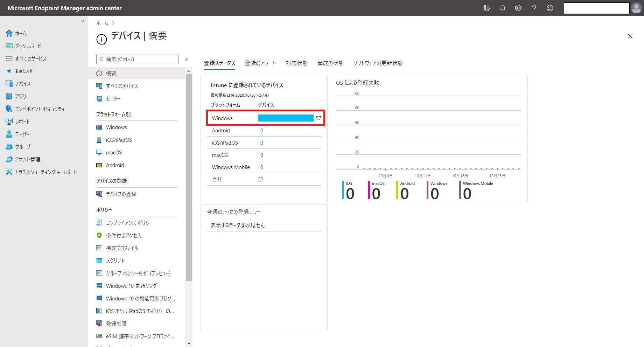Image resolution: width=644 pixels, height=347 pixels.
Task: Click the すべてのデバイス icon in device menu
Action: click(x=99, y=86)
